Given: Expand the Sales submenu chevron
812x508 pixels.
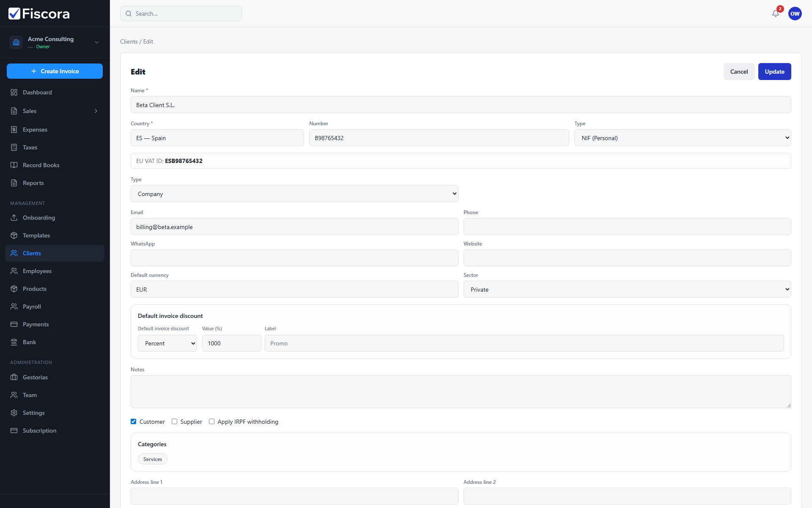Looking at the screenshot, I should (x=96, y=111).
